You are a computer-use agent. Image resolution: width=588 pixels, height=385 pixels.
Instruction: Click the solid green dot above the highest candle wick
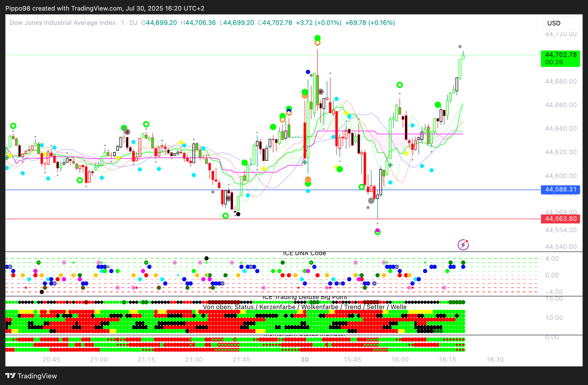coord(318,38)
